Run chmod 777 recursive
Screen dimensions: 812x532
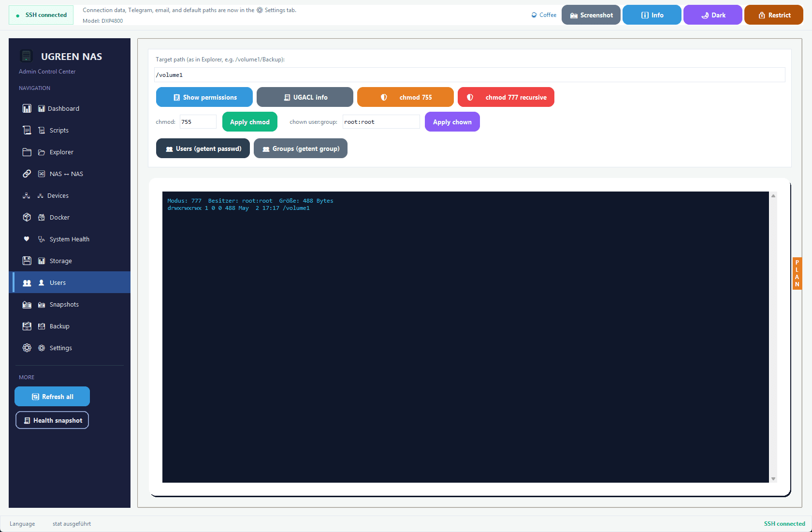[x=506, y=97]
